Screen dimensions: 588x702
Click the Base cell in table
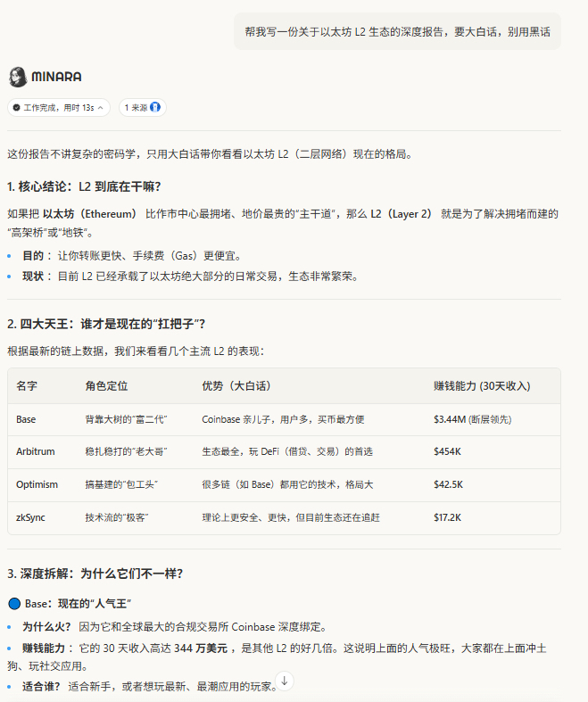(26, 419)
